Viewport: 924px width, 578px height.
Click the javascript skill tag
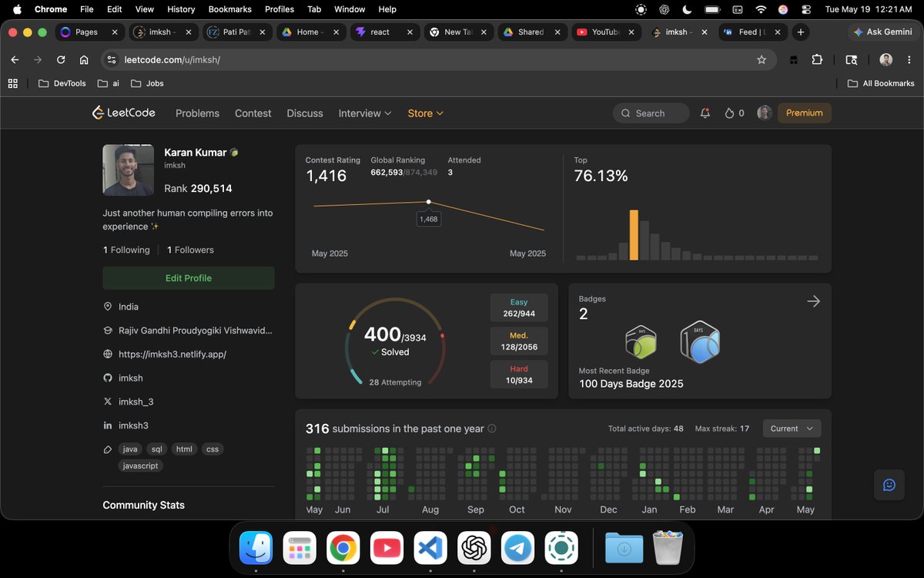click(x=141, y=466)
